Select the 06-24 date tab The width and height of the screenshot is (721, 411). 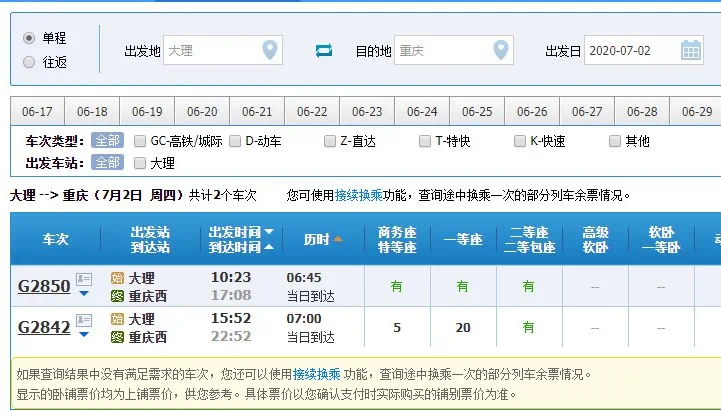point(422,111)
